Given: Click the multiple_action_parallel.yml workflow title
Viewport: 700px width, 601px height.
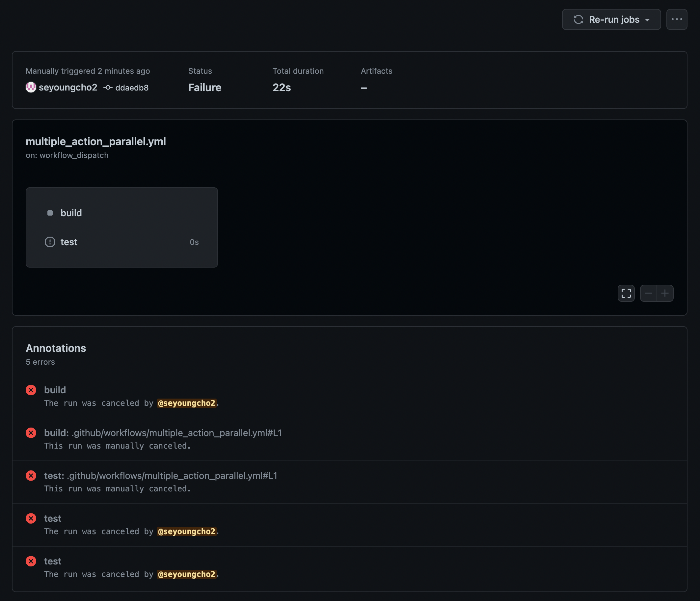Looking at the screenshot, I should click(x=95, y=142).
